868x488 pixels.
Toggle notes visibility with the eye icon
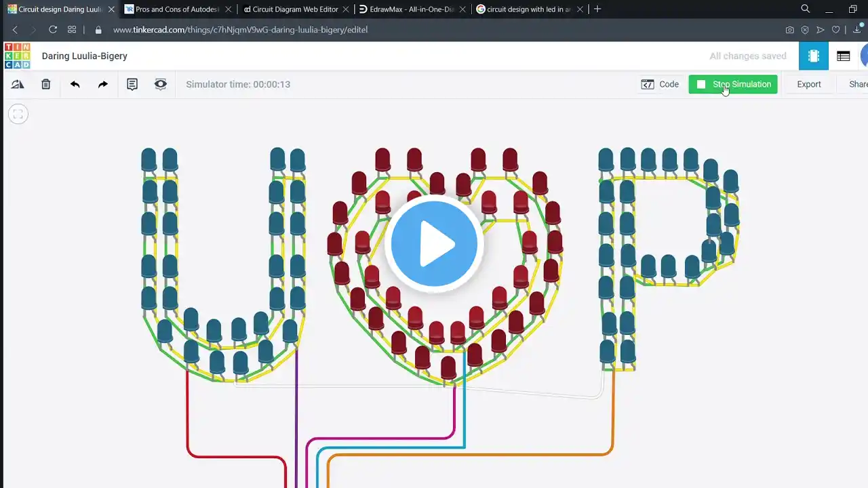[161, 84]
